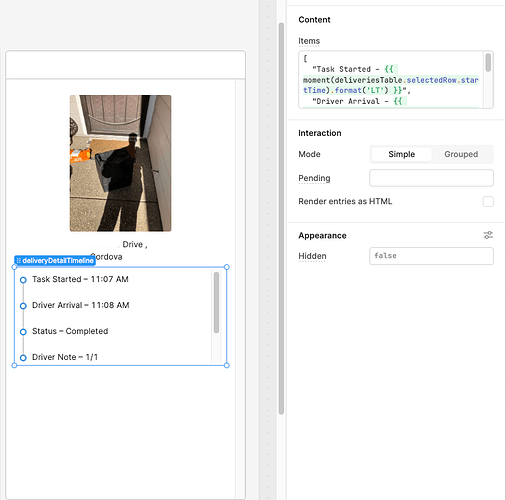
Task: Click the Pending input field
Action: tap(431, 178)
